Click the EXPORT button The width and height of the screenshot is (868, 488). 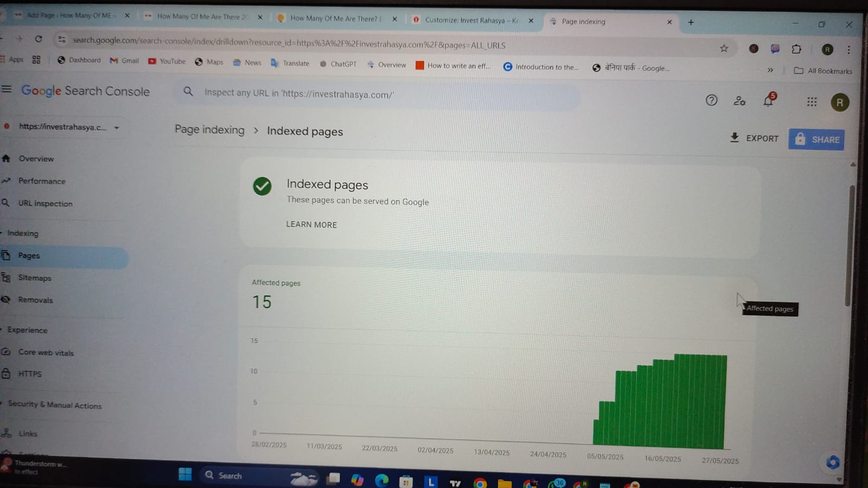point(754,138)
